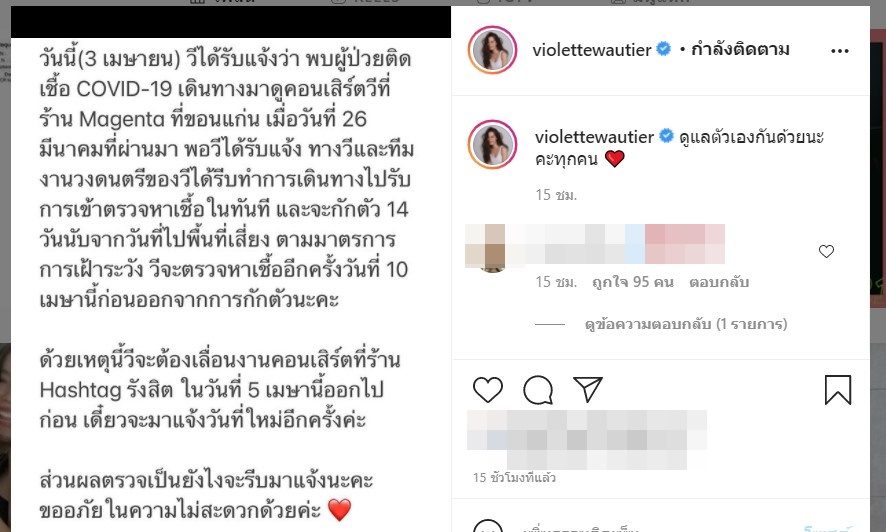The image size is (886, 532).
Task: Open the three-dot more options menu
Action: 840,51
